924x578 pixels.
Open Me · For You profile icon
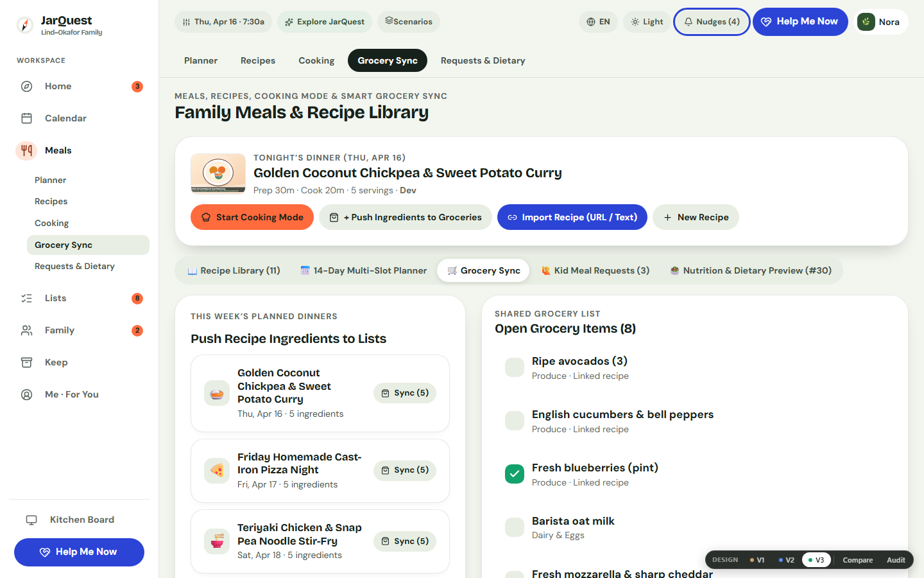(26, 394)
